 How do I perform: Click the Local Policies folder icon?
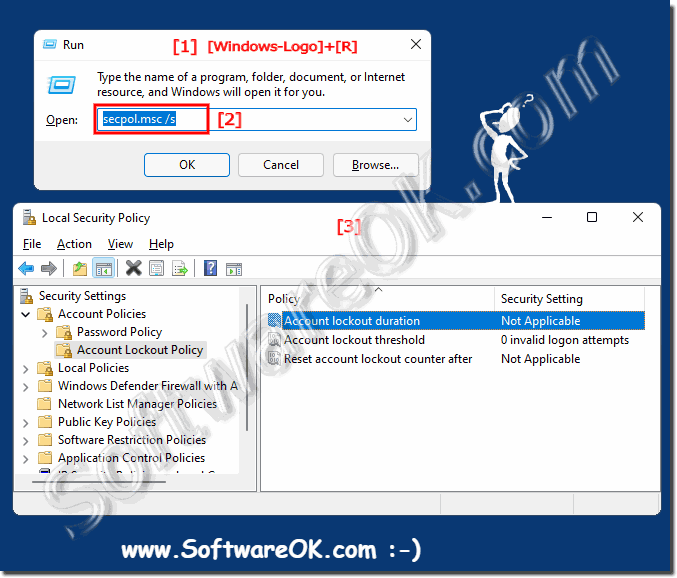(45, 368)
